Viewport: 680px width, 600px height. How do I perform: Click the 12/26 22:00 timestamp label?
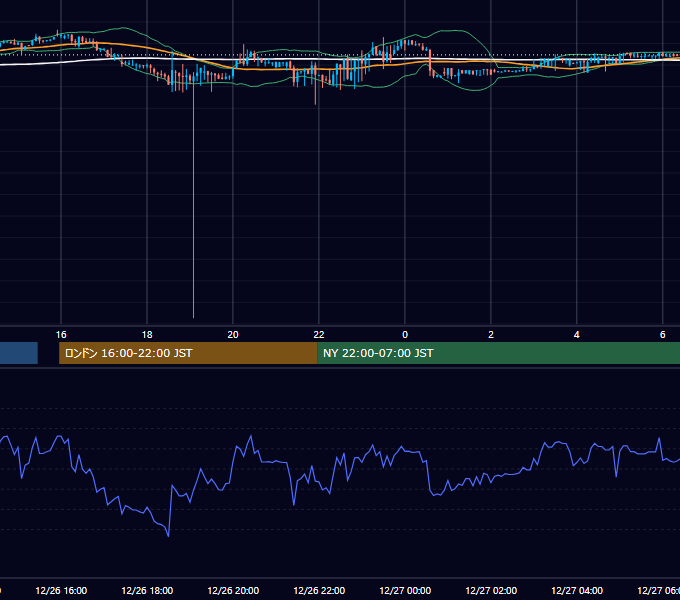[x=319, y=591]
